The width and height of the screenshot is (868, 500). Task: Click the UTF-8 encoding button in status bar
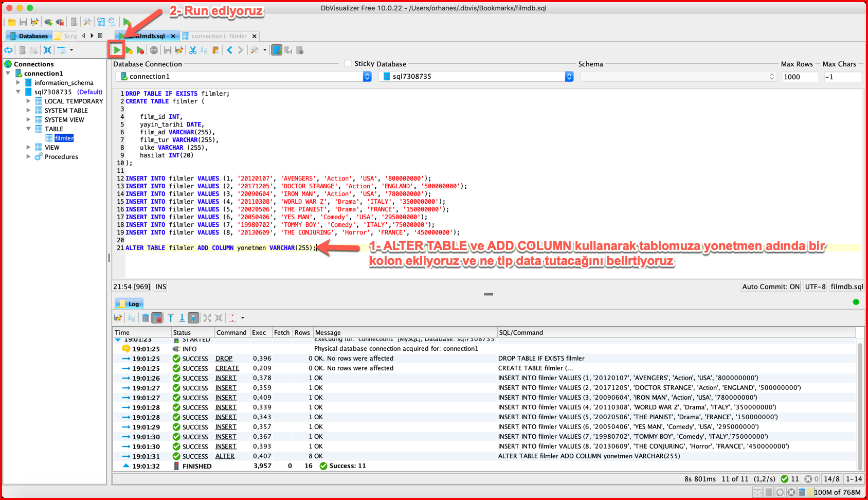click(x=815, y=287)
